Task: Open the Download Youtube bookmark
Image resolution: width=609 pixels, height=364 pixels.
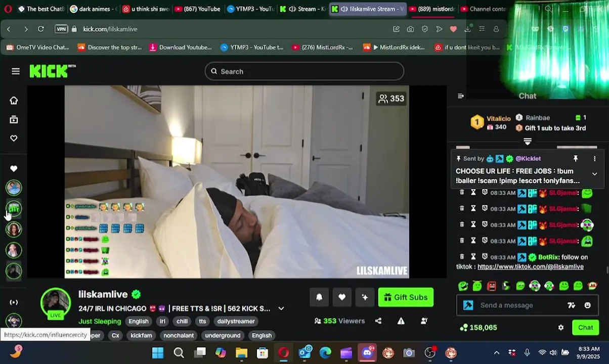Action: coord(181,48)
